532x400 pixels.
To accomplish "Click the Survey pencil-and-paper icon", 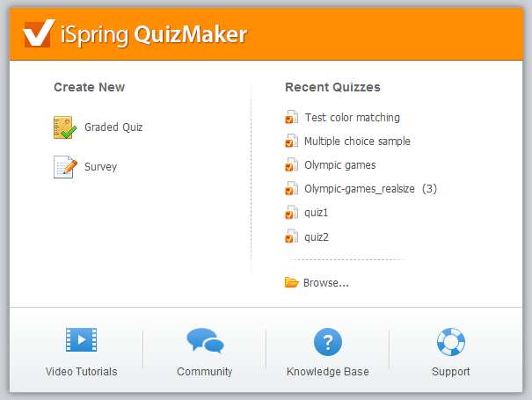I will tap(65, 167).
